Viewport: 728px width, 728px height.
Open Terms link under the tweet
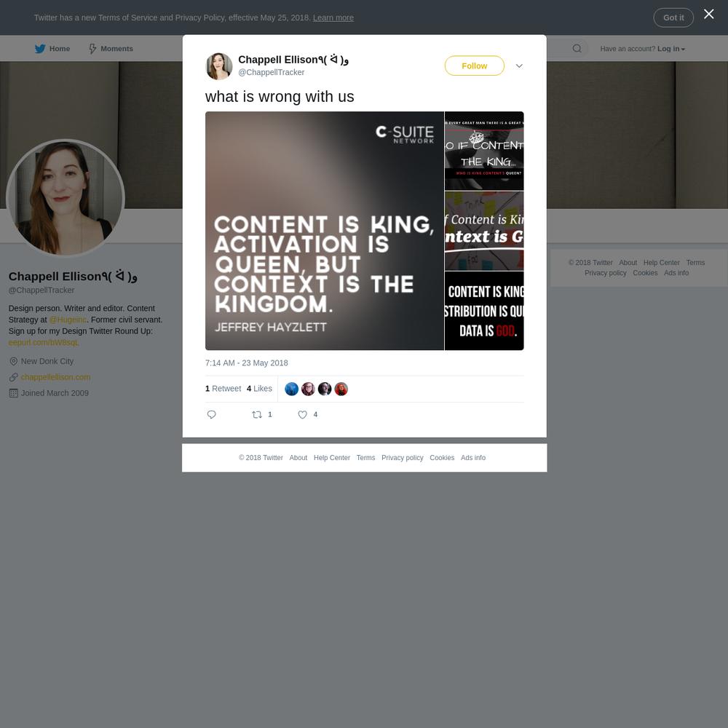(x=365, y=458)
